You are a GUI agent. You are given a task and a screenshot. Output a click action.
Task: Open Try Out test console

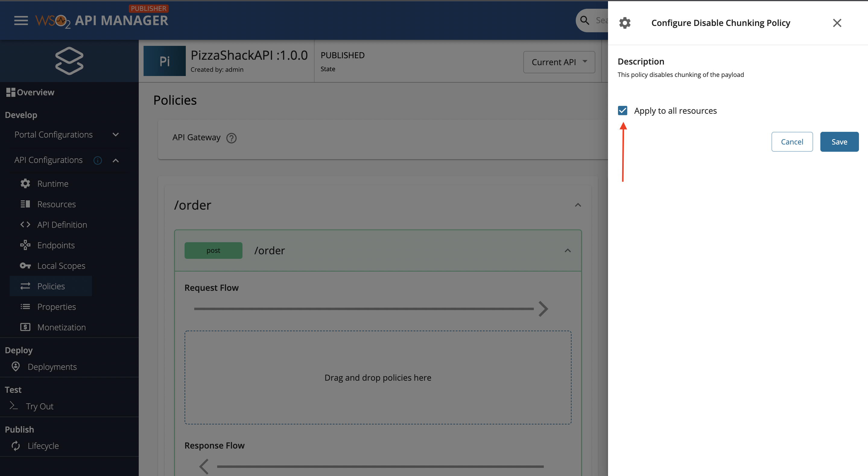(40, 406)
